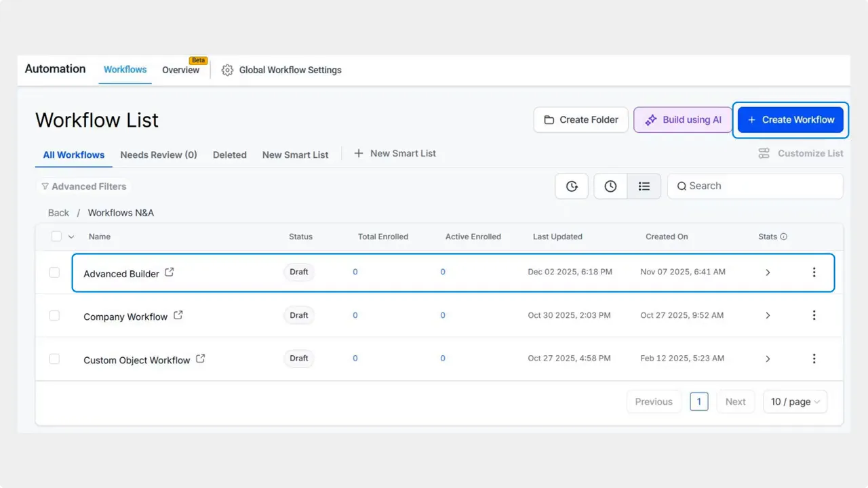Switch to list view layout
868x488 pixels.
tap(644, 186)
